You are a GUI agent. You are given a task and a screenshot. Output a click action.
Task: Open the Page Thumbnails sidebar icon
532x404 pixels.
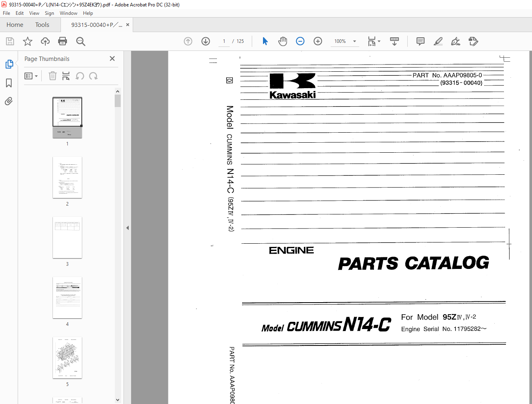[x=9, y=64]
